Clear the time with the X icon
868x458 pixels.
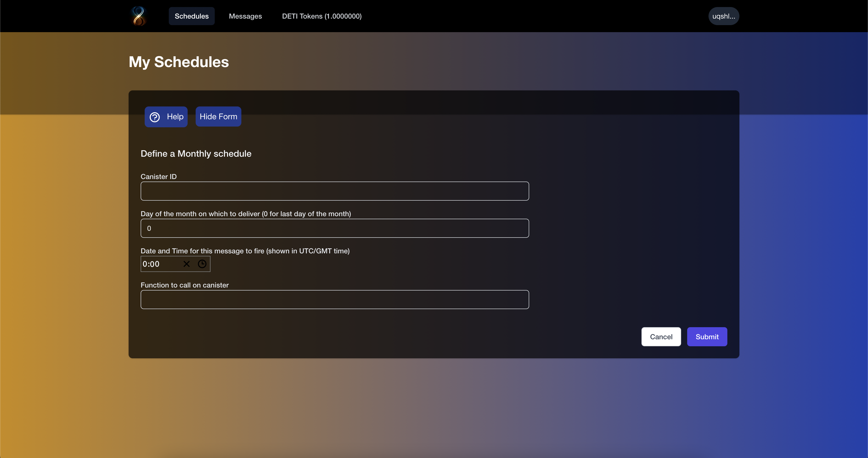click(186, 264)
